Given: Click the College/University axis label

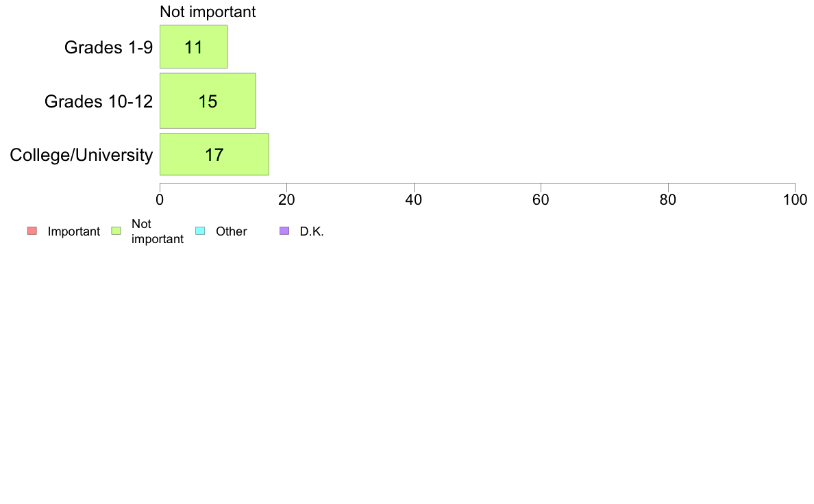Looking at the screenshot, I should click(x=82, y=155).
